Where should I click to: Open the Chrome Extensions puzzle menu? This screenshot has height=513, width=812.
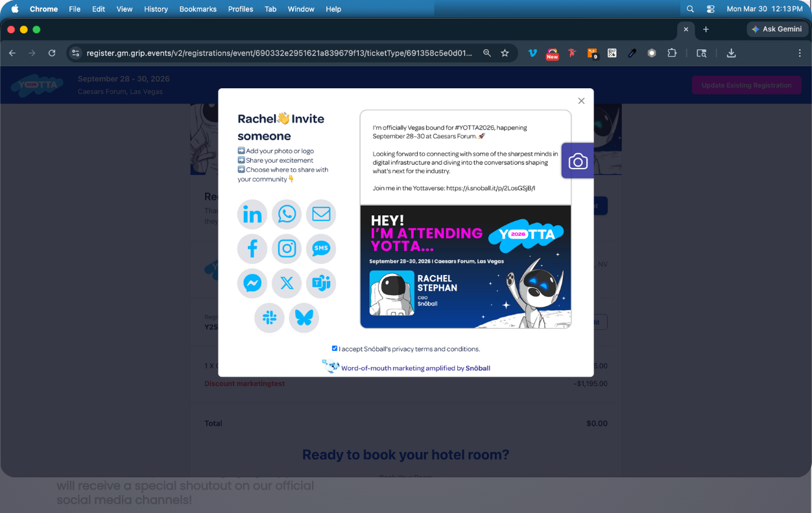pos(672,53)
